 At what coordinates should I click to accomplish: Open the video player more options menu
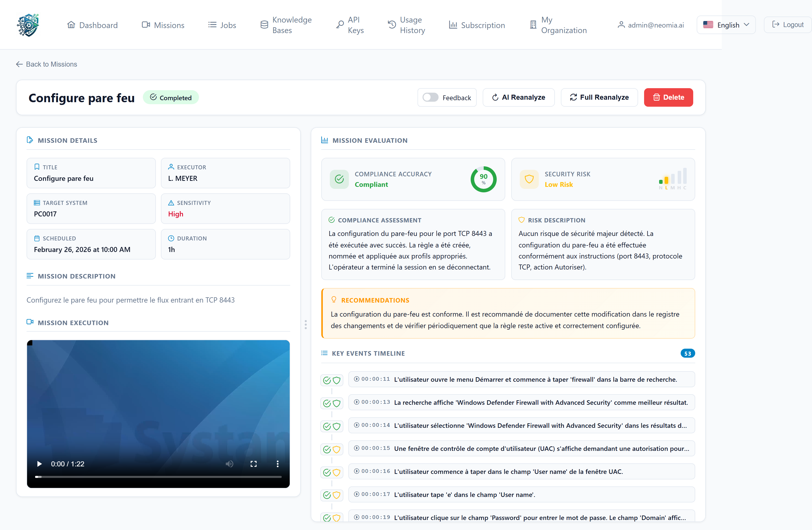(x=277, y=464)
